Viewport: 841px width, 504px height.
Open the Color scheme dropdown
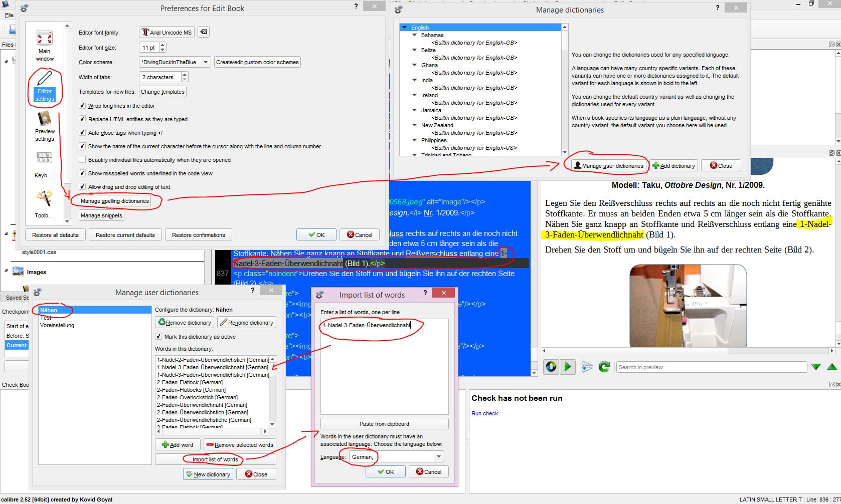click(175, 62)
